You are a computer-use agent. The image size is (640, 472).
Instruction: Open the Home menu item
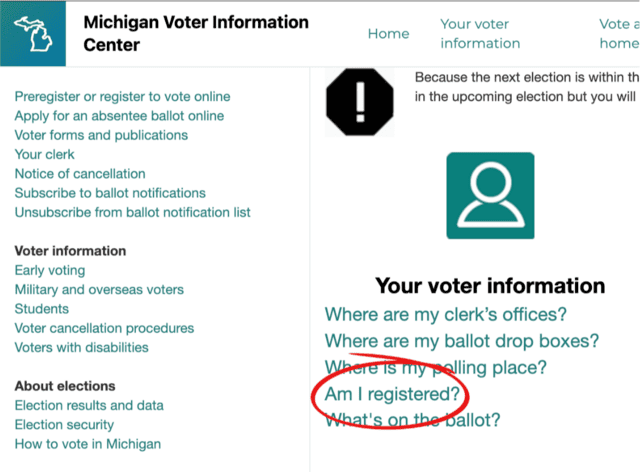[x=388, y=33]
